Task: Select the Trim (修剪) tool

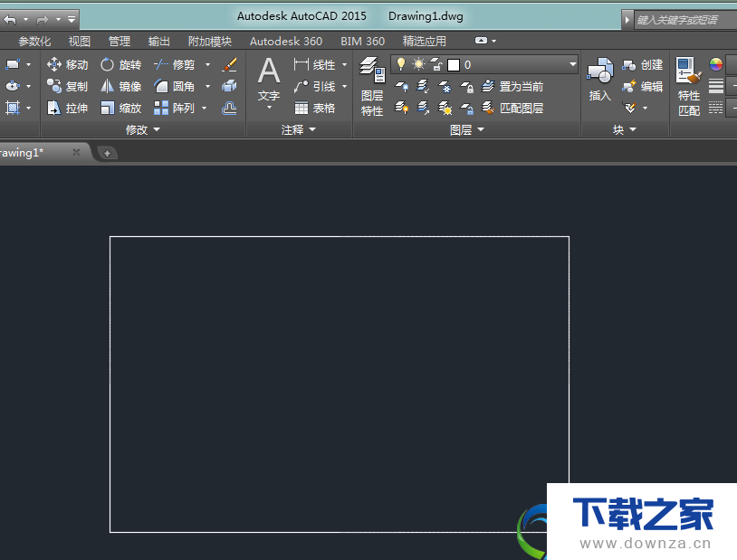Action: (175, 64)
